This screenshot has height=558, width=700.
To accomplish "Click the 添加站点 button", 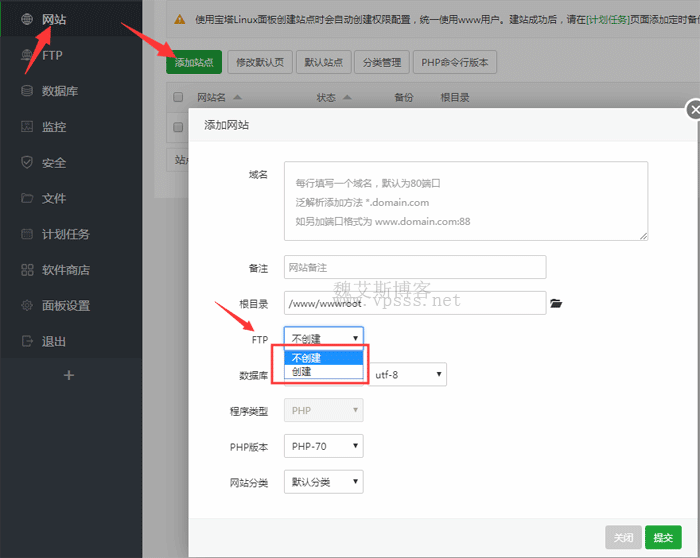I will tap(194, 62).
